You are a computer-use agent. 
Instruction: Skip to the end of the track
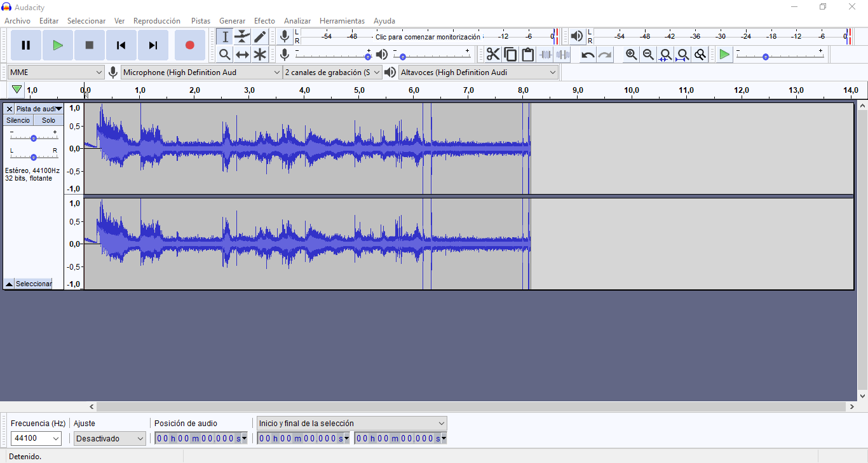(x=153, y=45)
